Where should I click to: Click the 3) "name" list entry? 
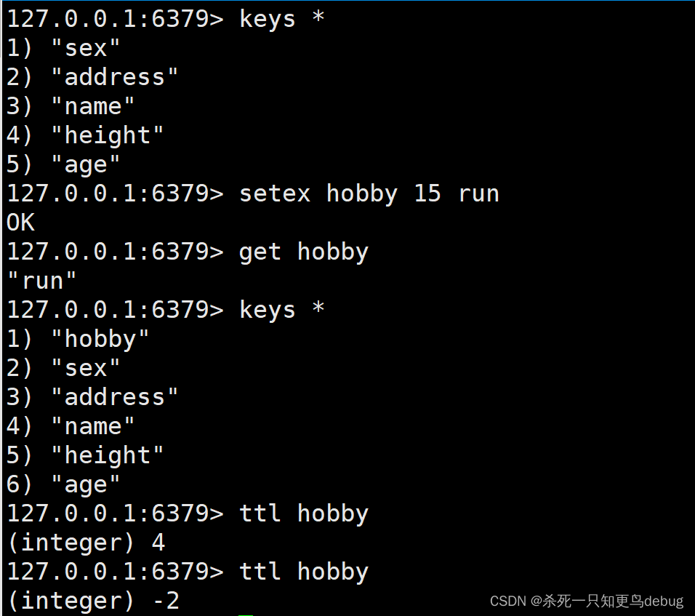tap(71, 107)
